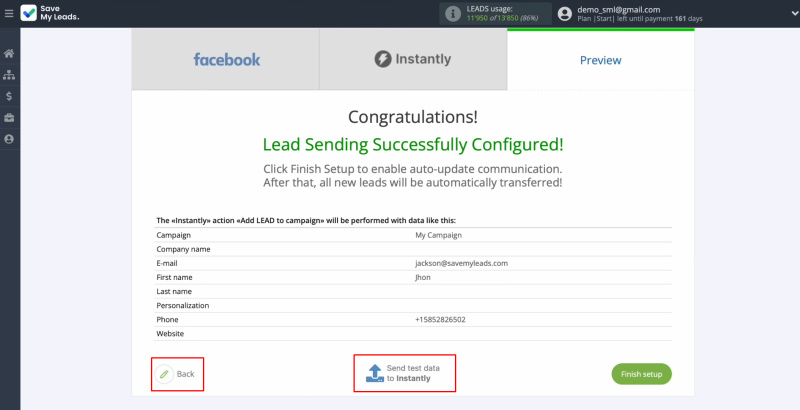
Task: Click the jackson@savemyleads.com value
Action: coord(461,263)
